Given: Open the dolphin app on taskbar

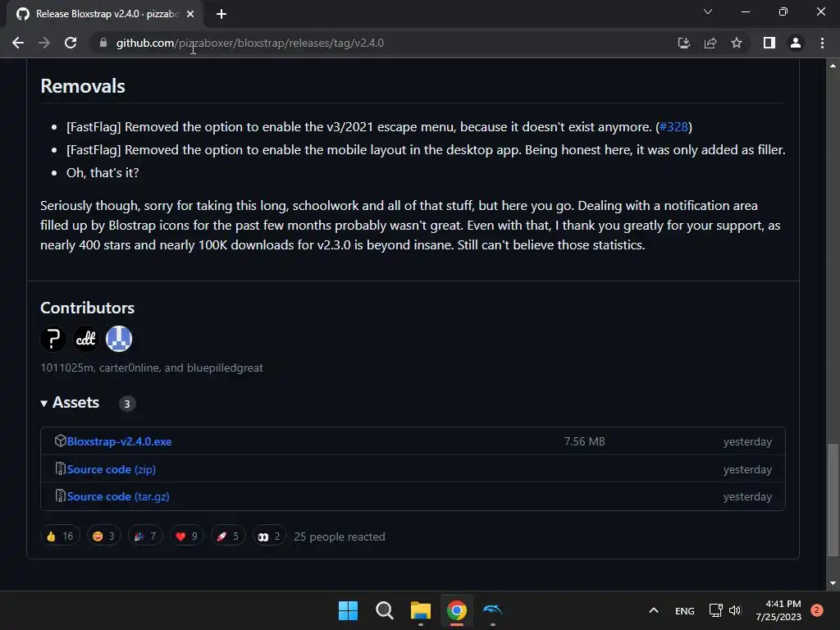Looking at the screenshot, I should (492, 610).
